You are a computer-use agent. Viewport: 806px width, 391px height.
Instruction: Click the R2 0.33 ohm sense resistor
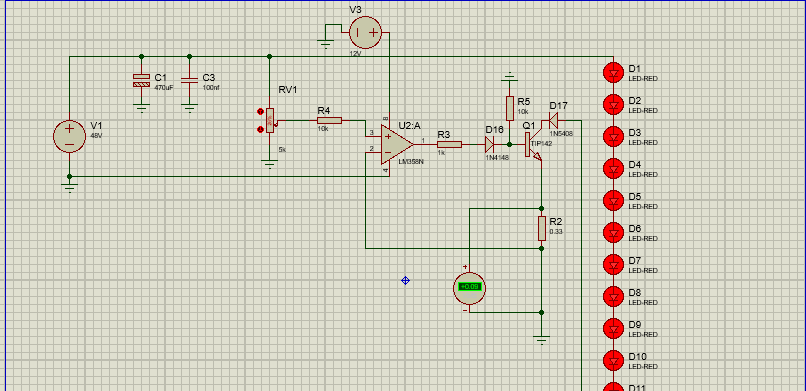point(542,229)
